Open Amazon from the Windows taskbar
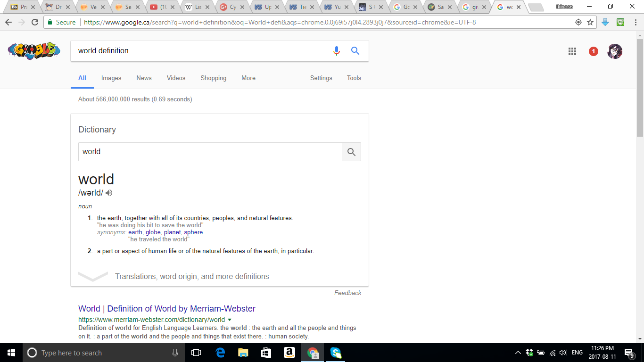 pyautogui.click(x=289, y=353)
